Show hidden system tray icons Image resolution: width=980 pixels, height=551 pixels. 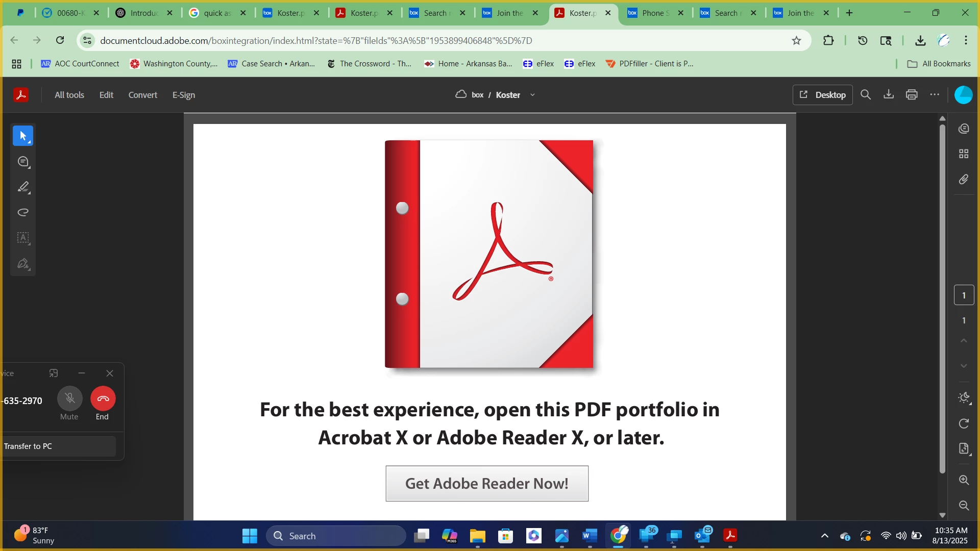click(x=825, y=536)
